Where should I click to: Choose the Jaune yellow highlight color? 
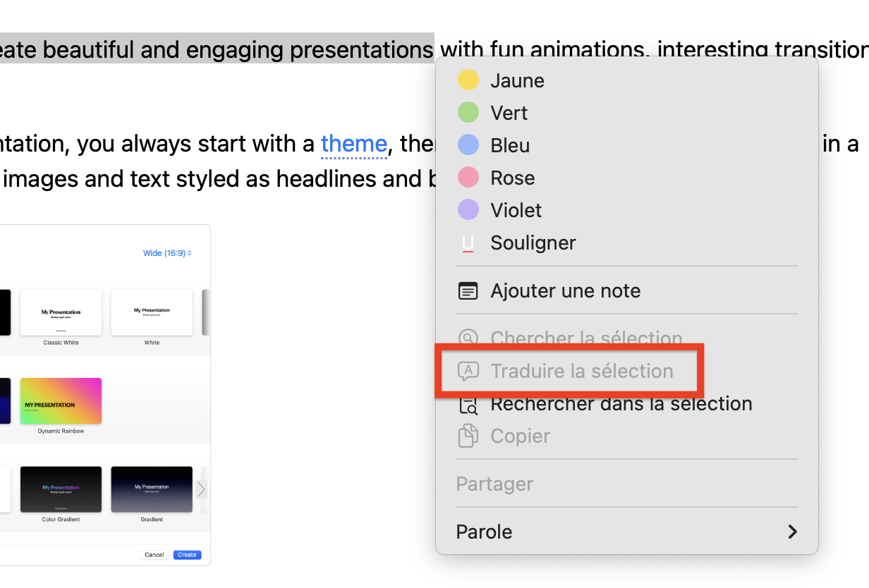pyautogui.click(x=468, y=80)
